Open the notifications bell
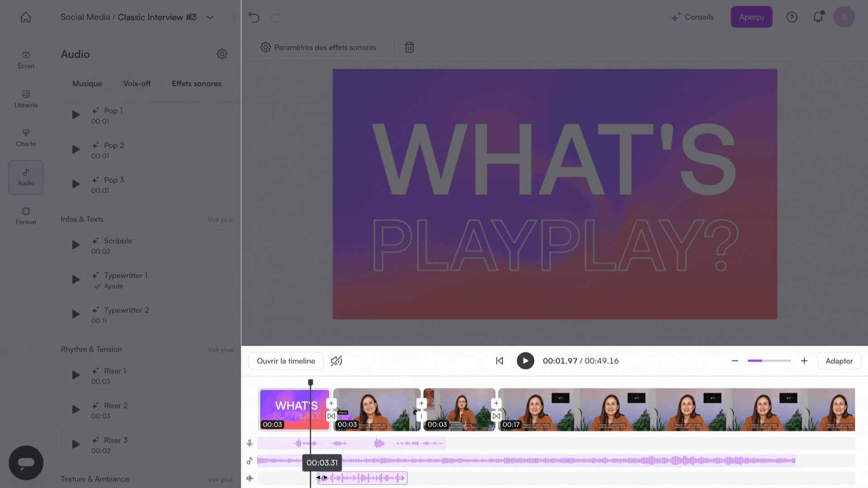 tap(818, 17)
